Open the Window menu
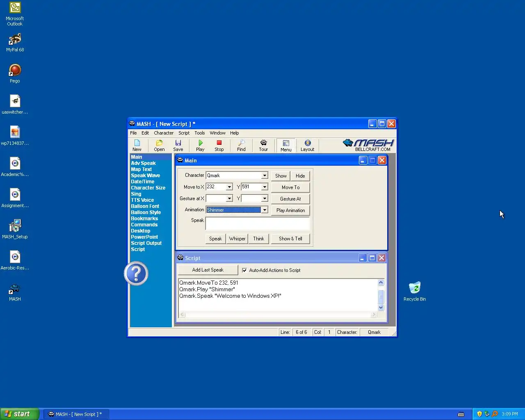The height and width of the screenshot is (420, 525). coord(217,133)
